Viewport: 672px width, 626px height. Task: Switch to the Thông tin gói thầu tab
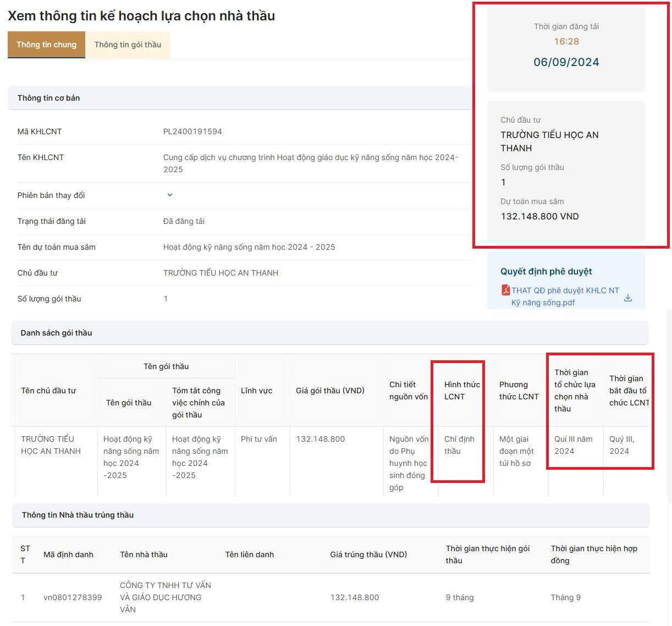(128, 45)
